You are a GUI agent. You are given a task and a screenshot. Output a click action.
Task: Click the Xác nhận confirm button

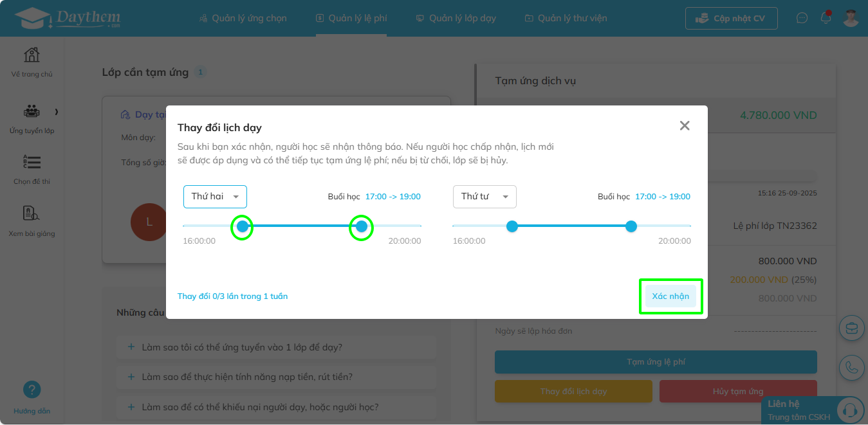click(x=670, y=296)
